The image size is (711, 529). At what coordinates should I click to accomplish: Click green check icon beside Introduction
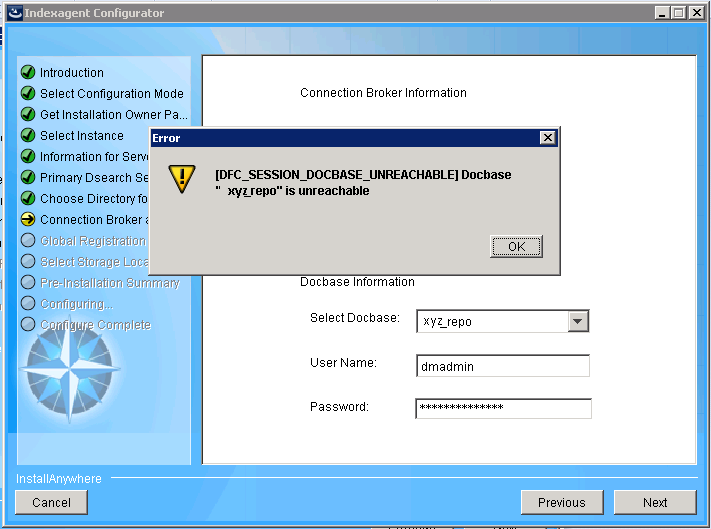coord(28,72)
